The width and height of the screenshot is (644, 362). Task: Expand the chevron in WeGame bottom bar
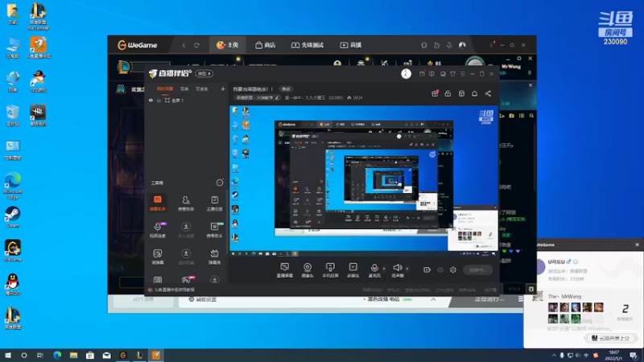point(433,299)
